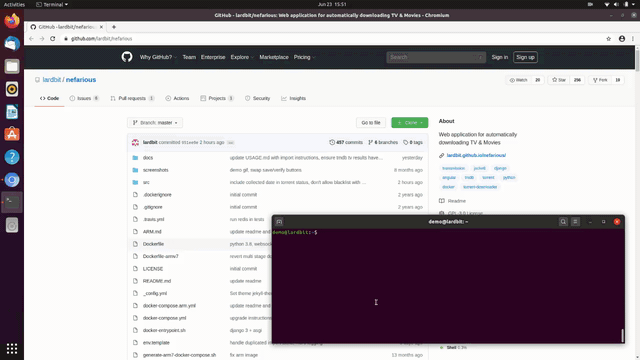This screenshot has height=360, width=640.
Task: Open the terminal hamburger menu
Action: (x=576, y=222)
